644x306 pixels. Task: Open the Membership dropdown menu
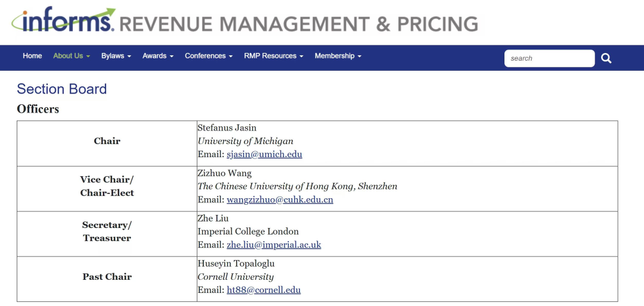tap(338, 56)
